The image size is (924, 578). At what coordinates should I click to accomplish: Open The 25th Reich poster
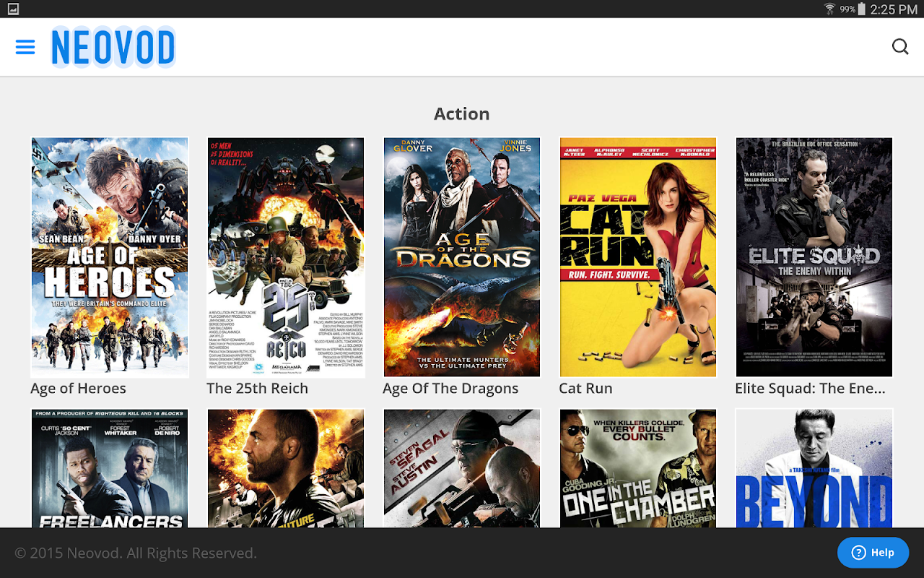coord(286,257)
